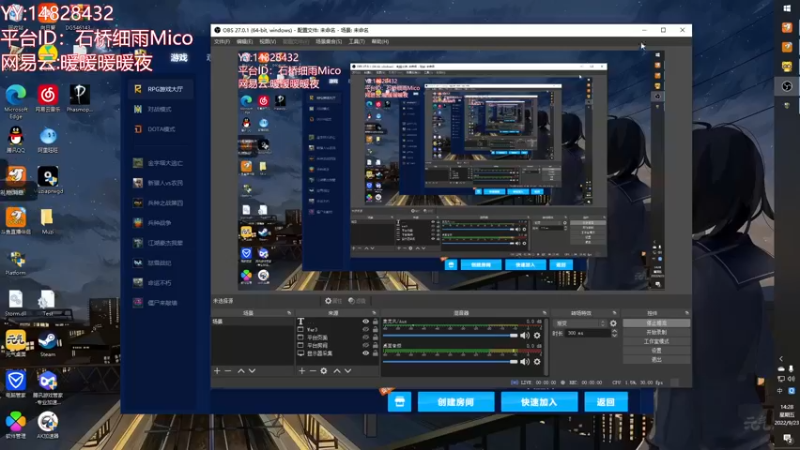Viewport: 800px width, 450px height.
Task: Remove the scene with minus icon
Action: tap(228, 371)
